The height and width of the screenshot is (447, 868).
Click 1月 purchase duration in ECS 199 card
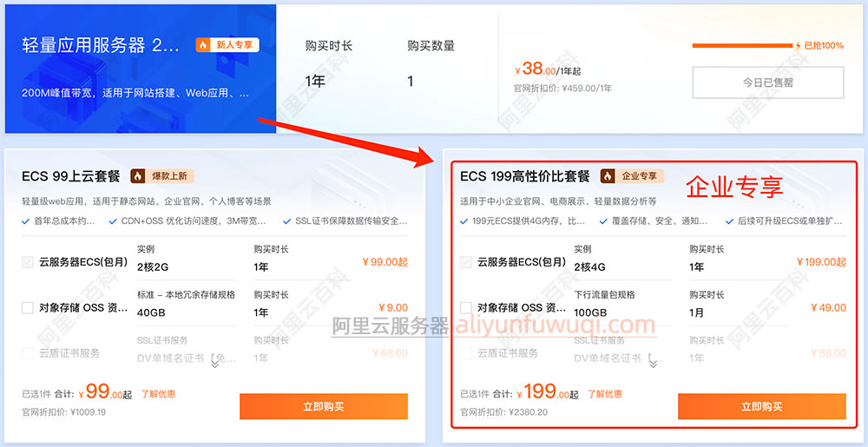coord(697,313)
